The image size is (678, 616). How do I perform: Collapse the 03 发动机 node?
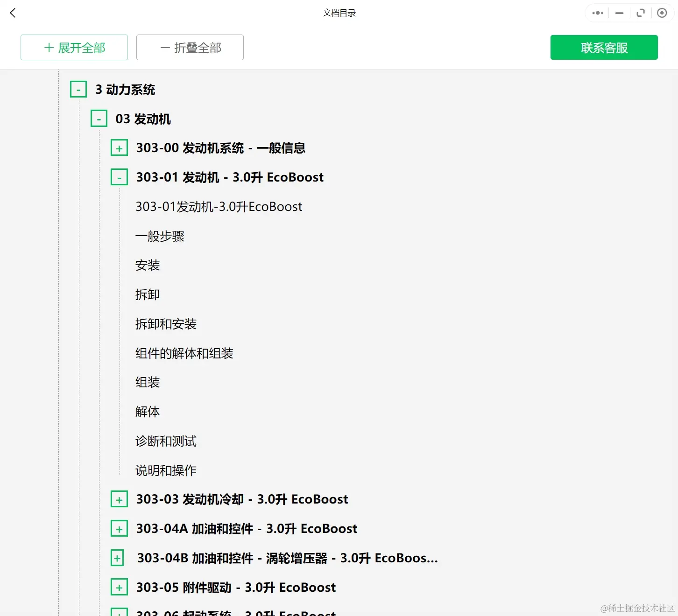click(99, 118)
